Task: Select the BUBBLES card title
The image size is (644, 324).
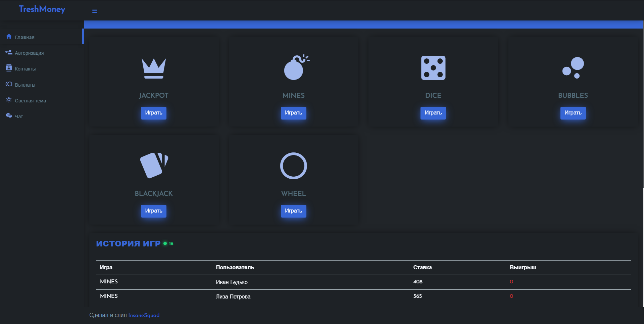Action: point(573,95)
